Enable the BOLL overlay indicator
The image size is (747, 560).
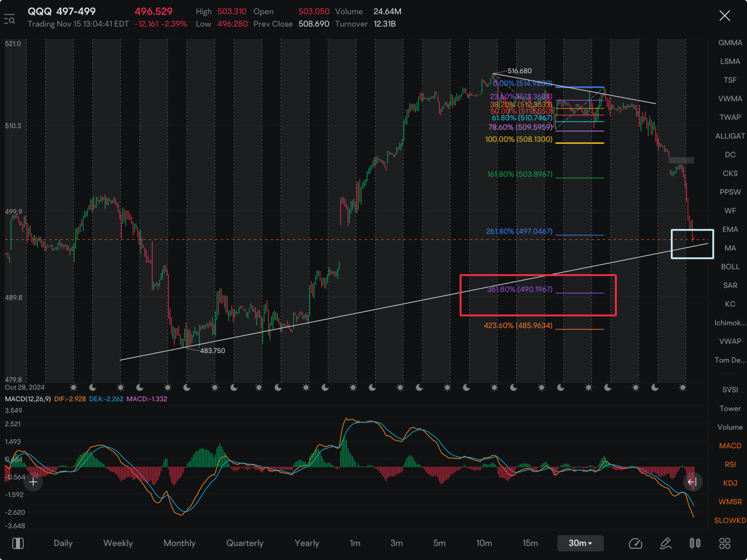point(730,266)
